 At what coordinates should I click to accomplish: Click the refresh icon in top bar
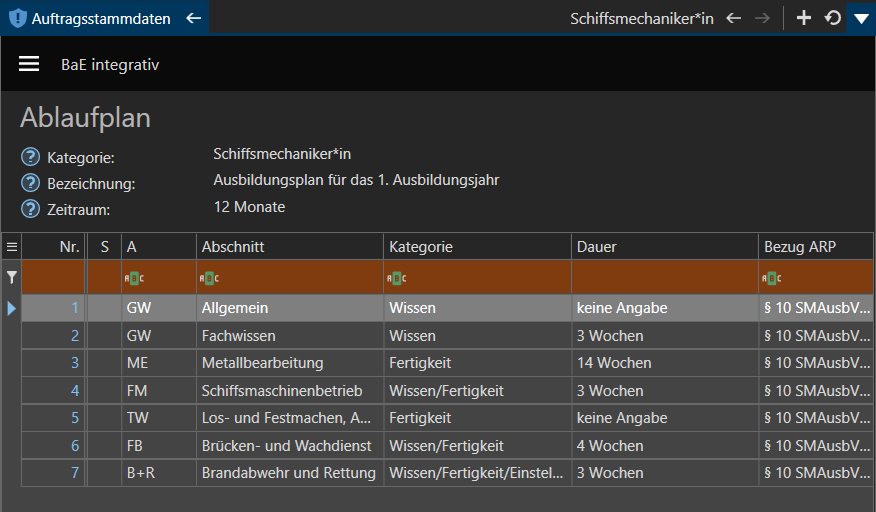pyautogui.click(x=832, y=18)
